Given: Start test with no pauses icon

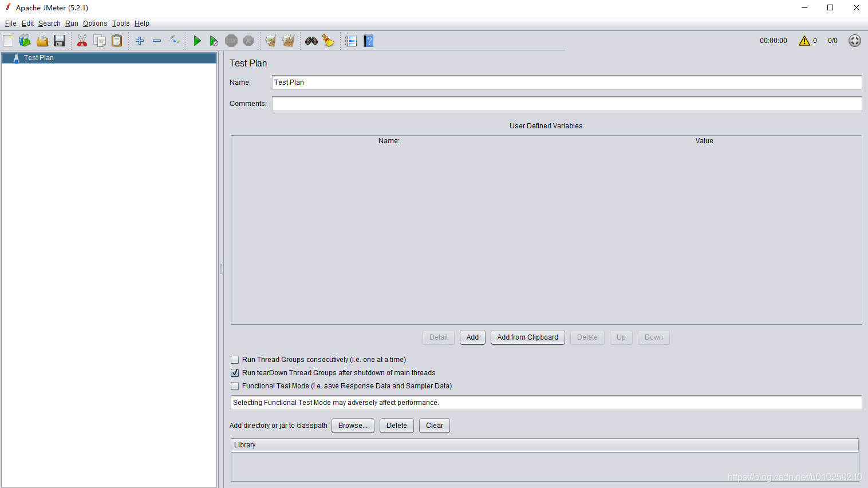Looking at the screenshot, I should (x=214, y=41).
